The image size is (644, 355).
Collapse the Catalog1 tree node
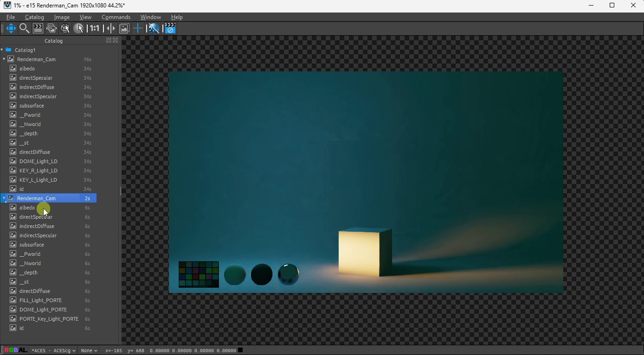point(2,50)
